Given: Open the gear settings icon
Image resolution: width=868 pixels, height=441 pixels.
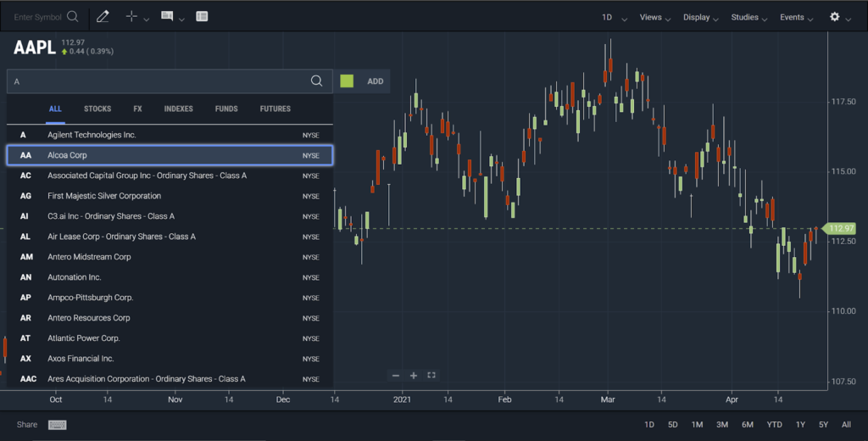Looking at the screenshot, I should point(835,17).
